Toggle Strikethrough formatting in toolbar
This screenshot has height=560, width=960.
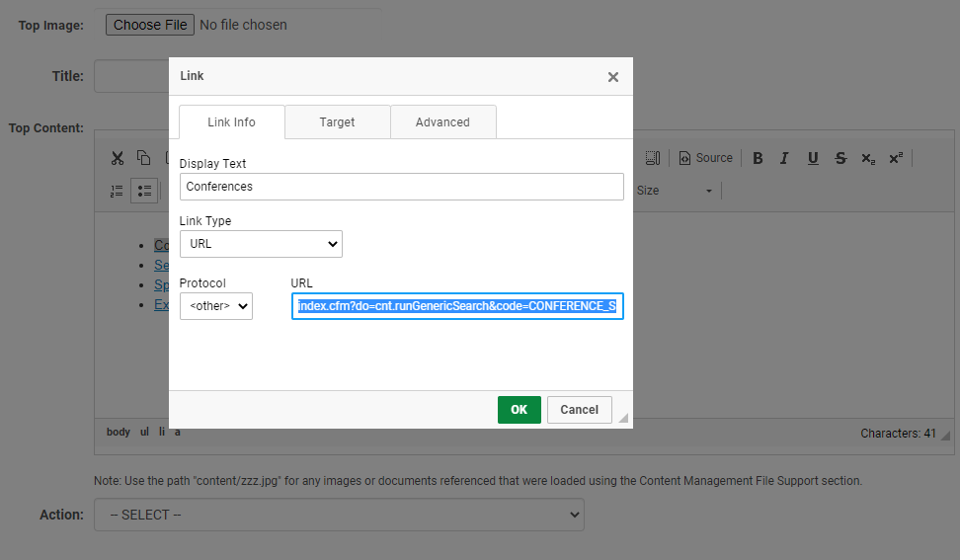840,158
